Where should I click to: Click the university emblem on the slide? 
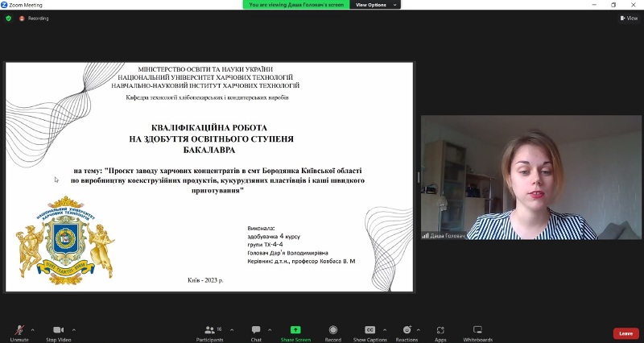pos(65,240)
